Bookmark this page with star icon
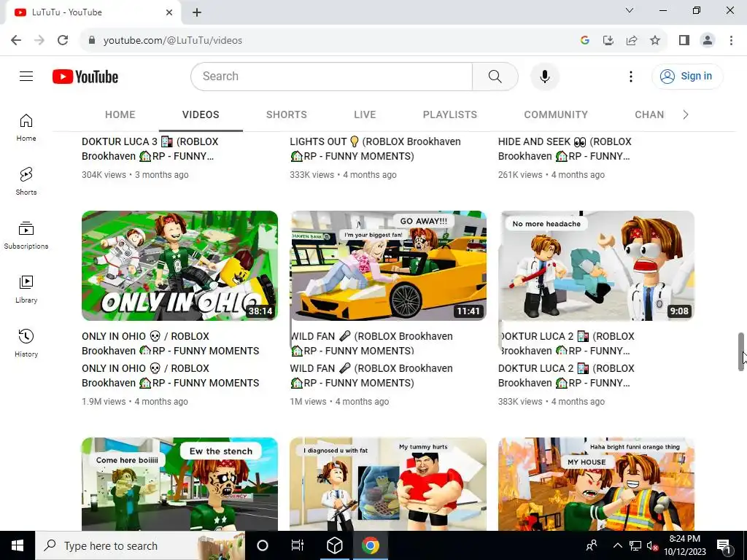The width and height of the screenshot is (747, 560). tap(655, 40)
